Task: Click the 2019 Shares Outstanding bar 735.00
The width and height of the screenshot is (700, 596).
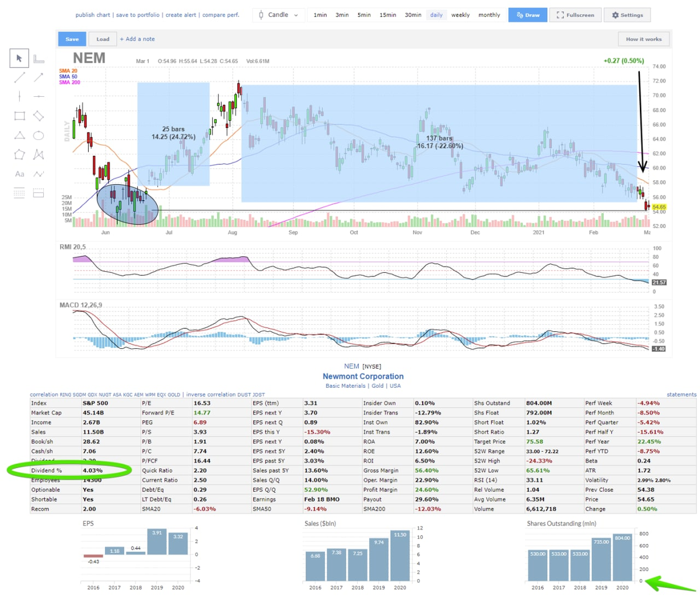Action: pos(601,559)
